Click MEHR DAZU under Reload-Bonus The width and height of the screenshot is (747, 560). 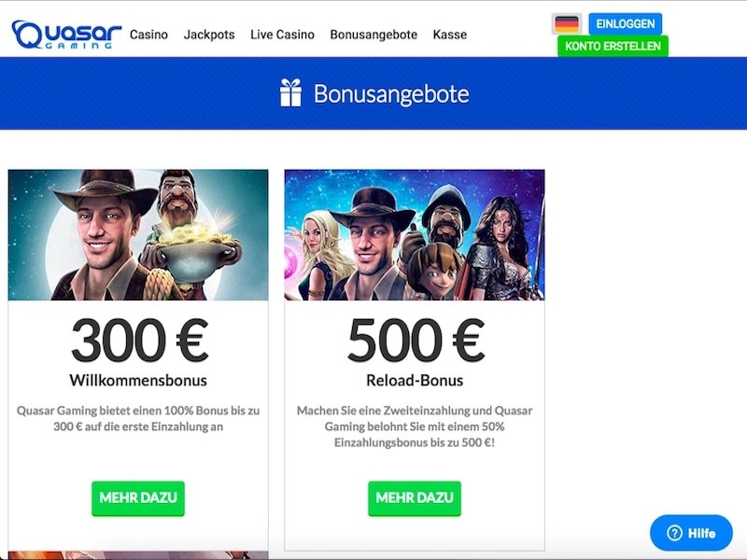[x=415, y=498]
